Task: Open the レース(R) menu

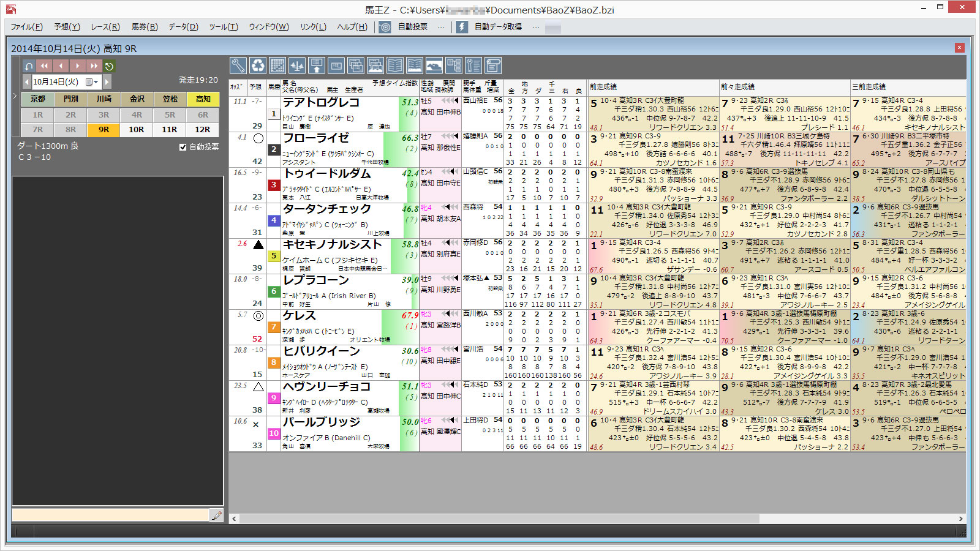Action: point(105,27)
